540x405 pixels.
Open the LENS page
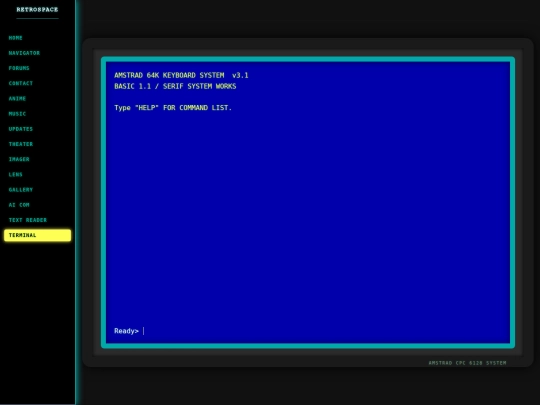15,174
